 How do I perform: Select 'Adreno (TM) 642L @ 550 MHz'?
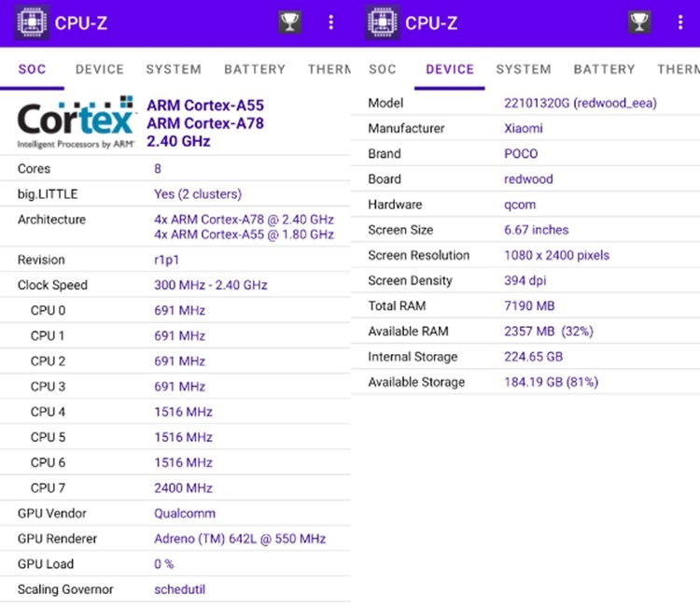[240, 539]
